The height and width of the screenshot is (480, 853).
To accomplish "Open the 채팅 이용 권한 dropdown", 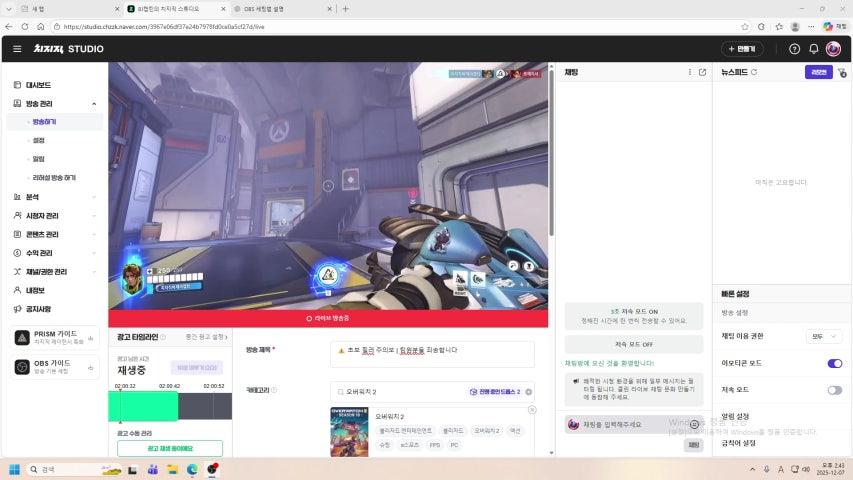I will 824,337.
